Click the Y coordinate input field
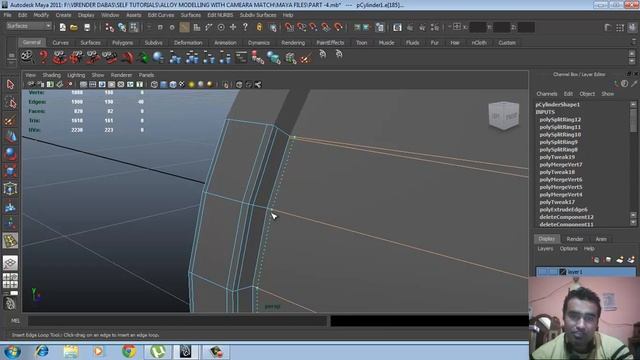The image size is (640, 360). pyautogui.click(x=502, y=27)
